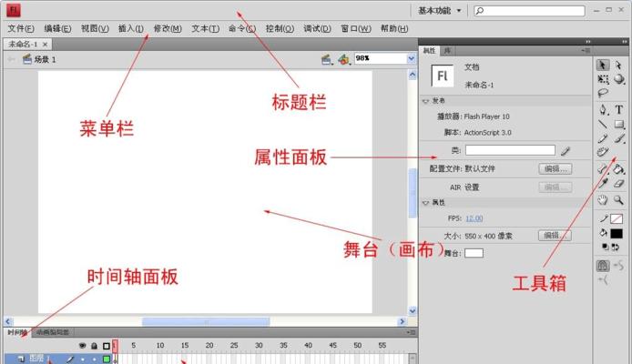Select the Bone tool

tap(602, 169)
